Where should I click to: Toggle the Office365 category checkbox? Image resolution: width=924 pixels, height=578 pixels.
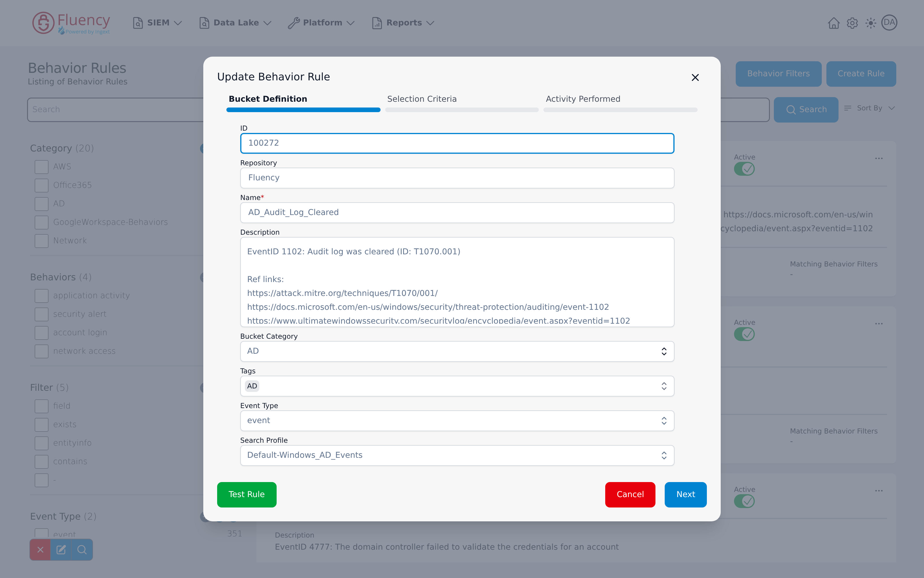[42, 186]
